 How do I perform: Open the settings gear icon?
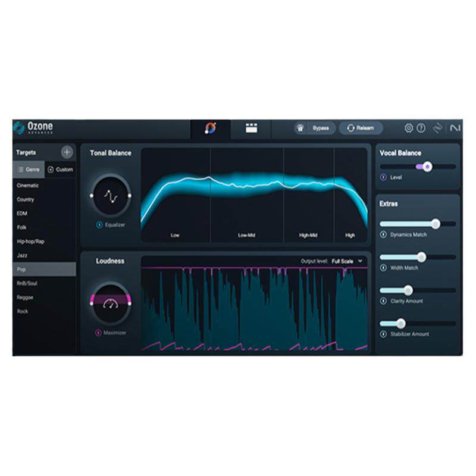click(x=409, y=128)
